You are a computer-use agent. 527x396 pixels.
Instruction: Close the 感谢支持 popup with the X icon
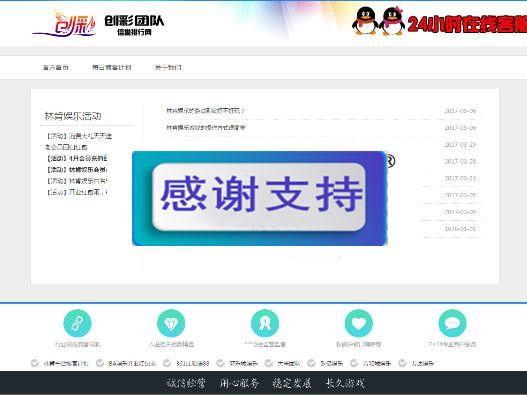[391, 161]
